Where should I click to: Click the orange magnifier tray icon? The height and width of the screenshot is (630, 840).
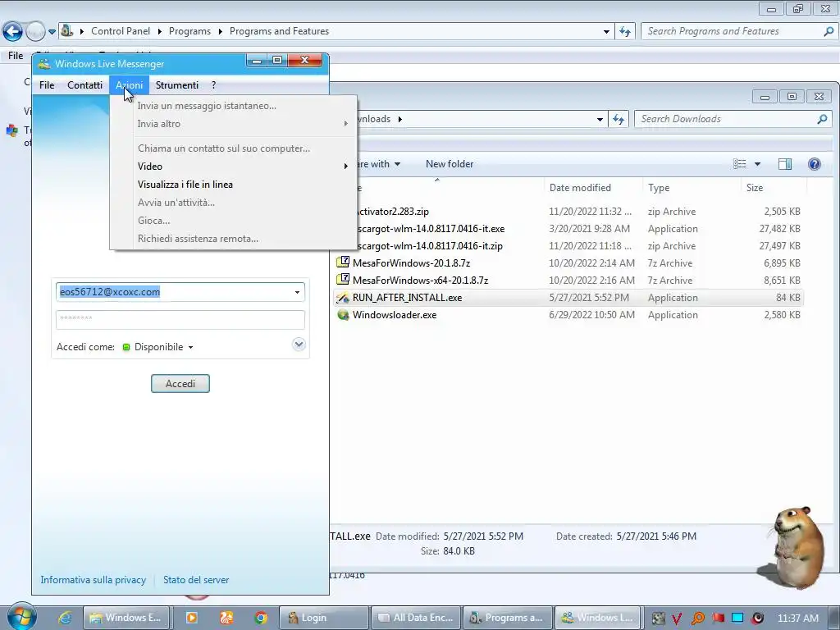(x=697, y=619)
